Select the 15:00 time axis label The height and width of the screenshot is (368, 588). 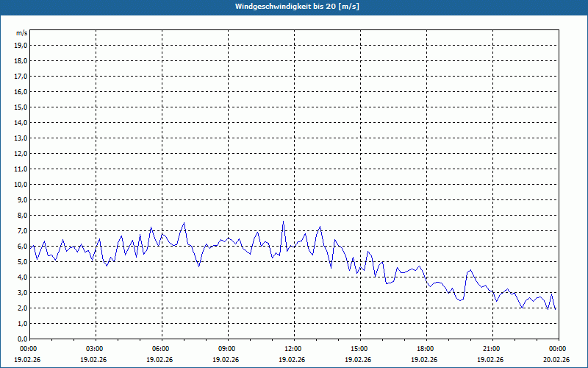point(359,349)
